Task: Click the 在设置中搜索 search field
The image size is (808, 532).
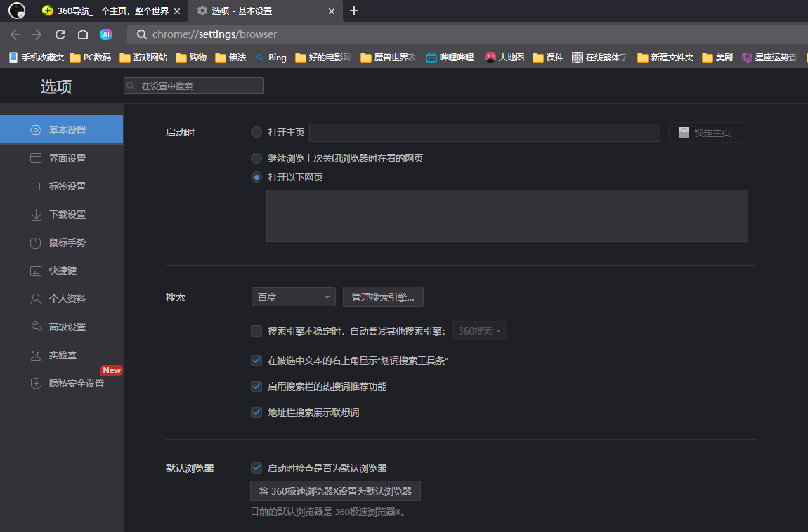Action: [195, 85]
